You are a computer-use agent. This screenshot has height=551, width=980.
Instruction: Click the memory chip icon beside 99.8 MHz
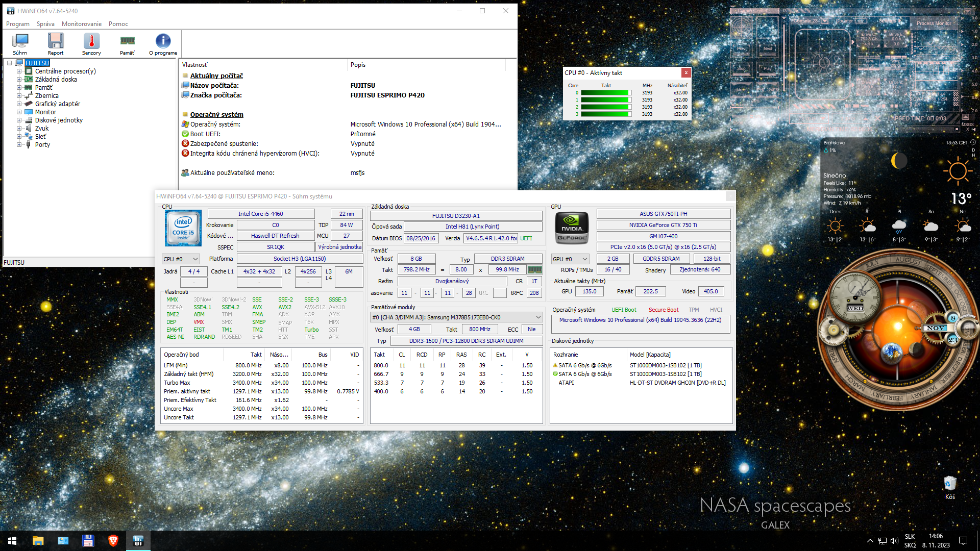pos(534,269)
